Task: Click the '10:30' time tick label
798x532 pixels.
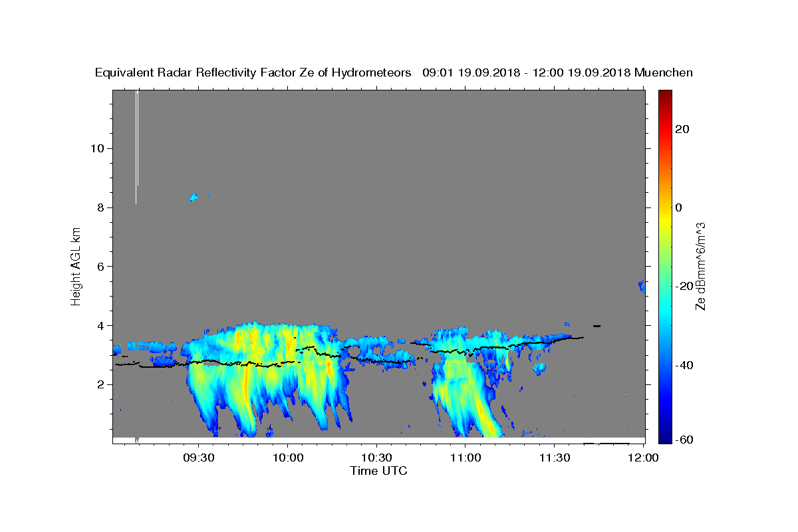Action: pos(376,458)
